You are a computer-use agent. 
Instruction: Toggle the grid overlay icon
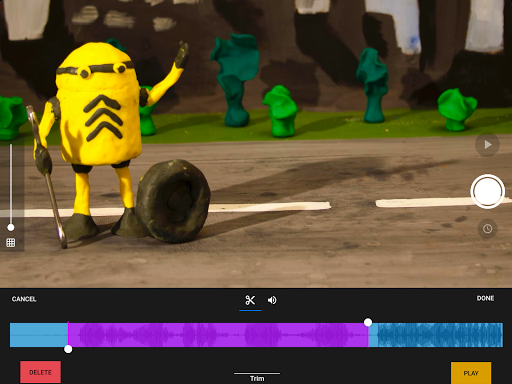pyautogui.click(x=11, y=243)
